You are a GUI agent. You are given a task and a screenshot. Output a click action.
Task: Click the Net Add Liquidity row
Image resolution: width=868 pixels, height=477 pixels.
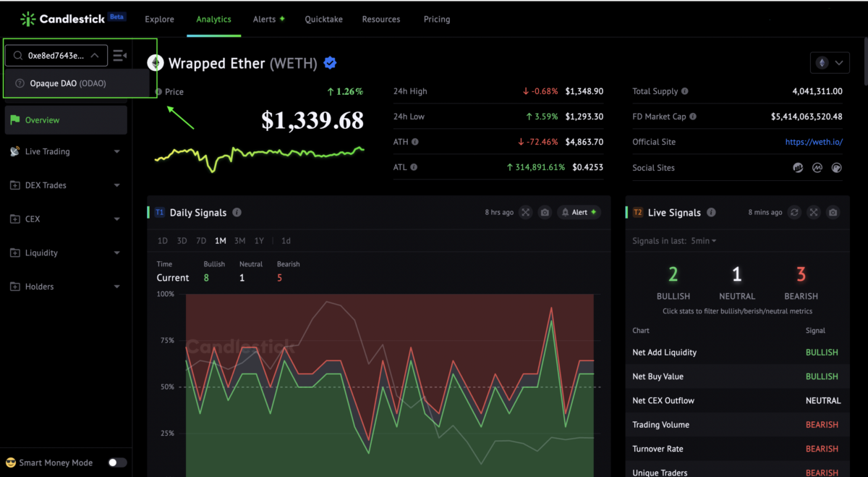[x=736, y=353]
